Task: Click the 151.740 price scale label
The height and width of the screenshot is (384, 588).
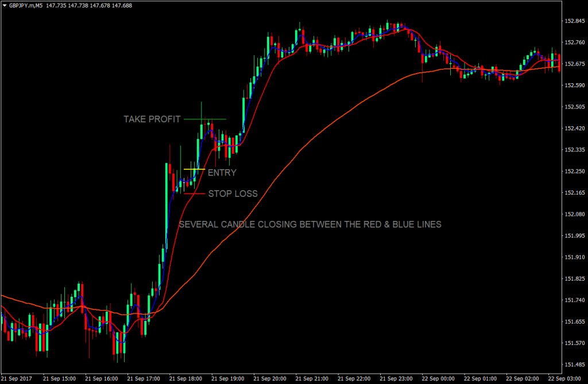Action: [574, 300]
